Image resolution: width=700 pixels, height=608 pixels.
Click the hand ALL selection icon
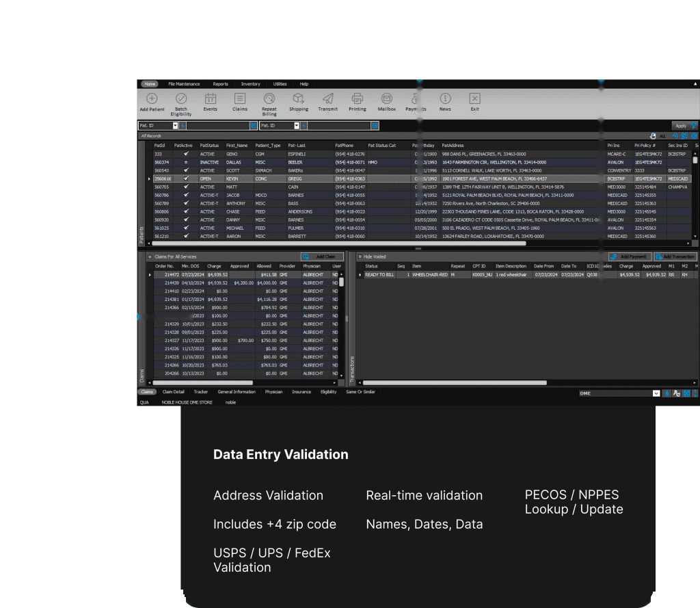pyautogui.click(x=653, y=136)
